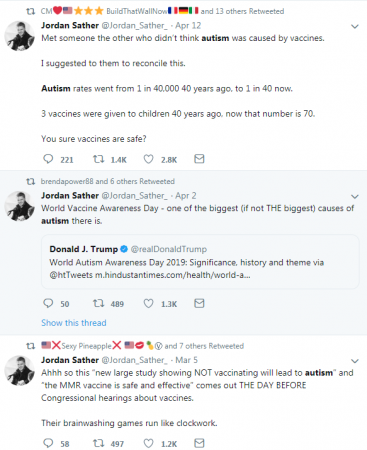The height and width of the screenshot is (450, 367).
Task: Open the @realDonaldTrump quoted tweet
Action: [200, 262]
